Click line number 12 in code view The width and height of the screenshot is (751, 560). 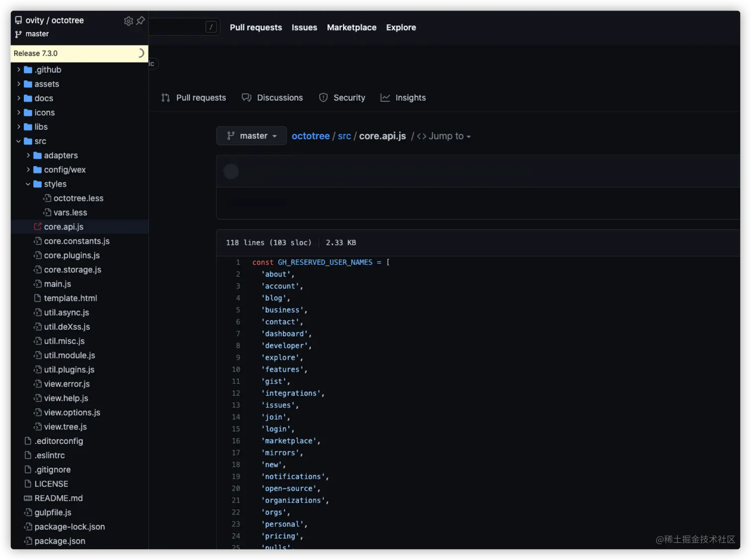[x=236, y=393]
